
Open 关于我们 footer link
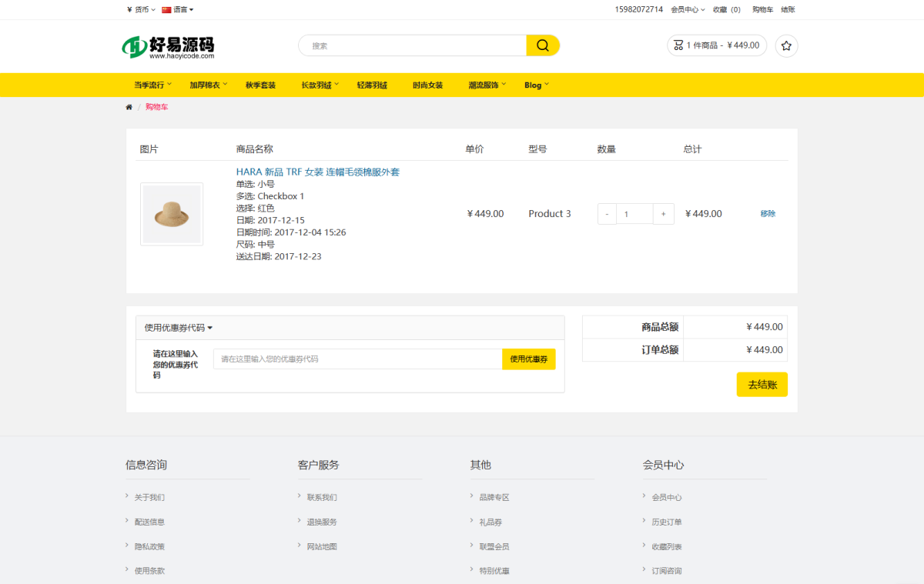149,498
